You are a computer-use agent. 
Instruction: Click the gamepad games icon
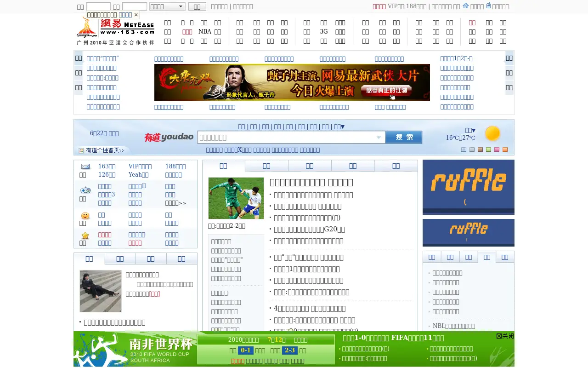click(85, 190)
